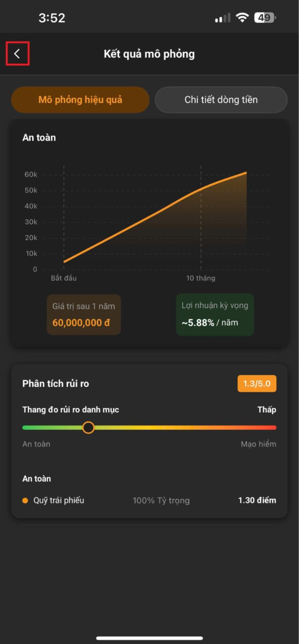Tap the 1.30 điểm score value
The image size is (299, 644).
point(257,501)
